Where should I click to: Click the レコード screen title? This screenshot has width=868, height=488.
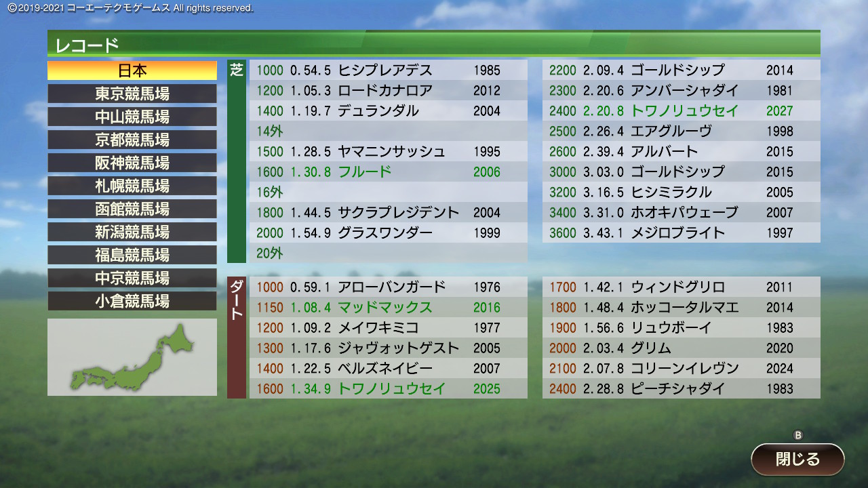(87, 45)
